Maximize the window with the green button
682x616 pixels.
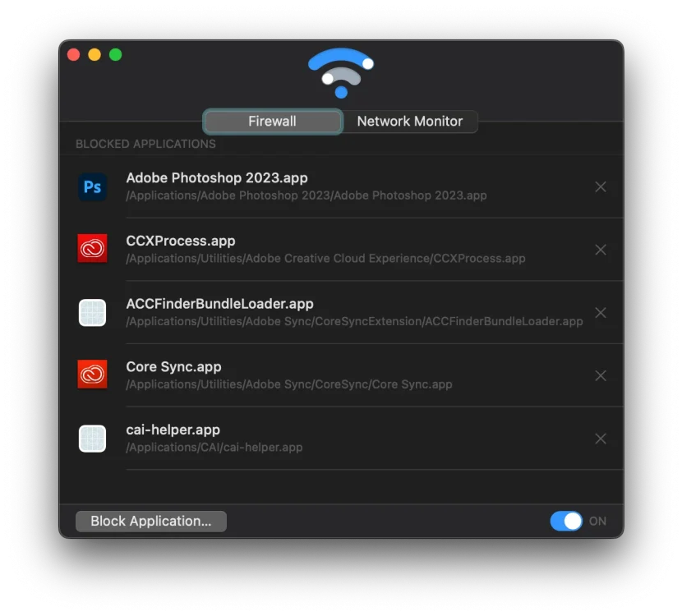[x=115, y=55]
